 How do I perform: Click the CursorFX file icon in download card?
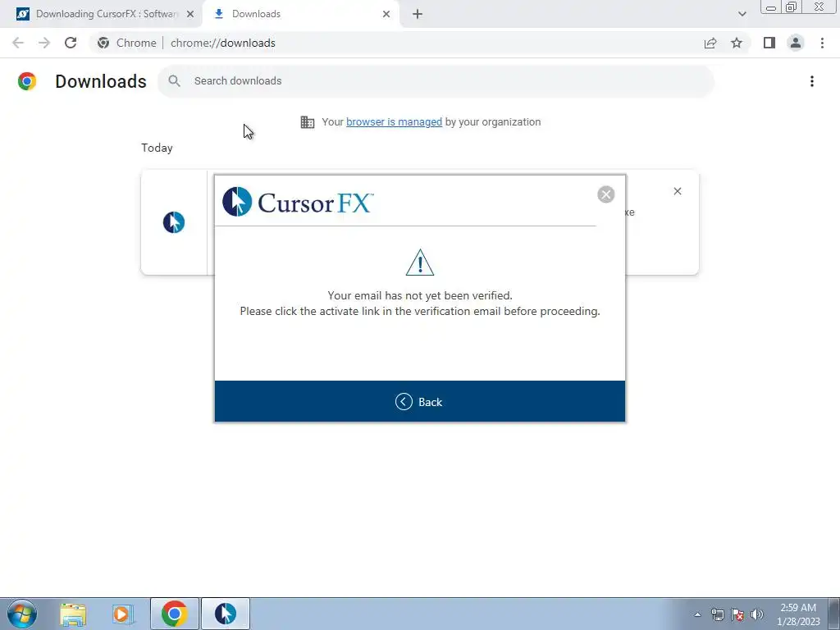click(174, 222)
